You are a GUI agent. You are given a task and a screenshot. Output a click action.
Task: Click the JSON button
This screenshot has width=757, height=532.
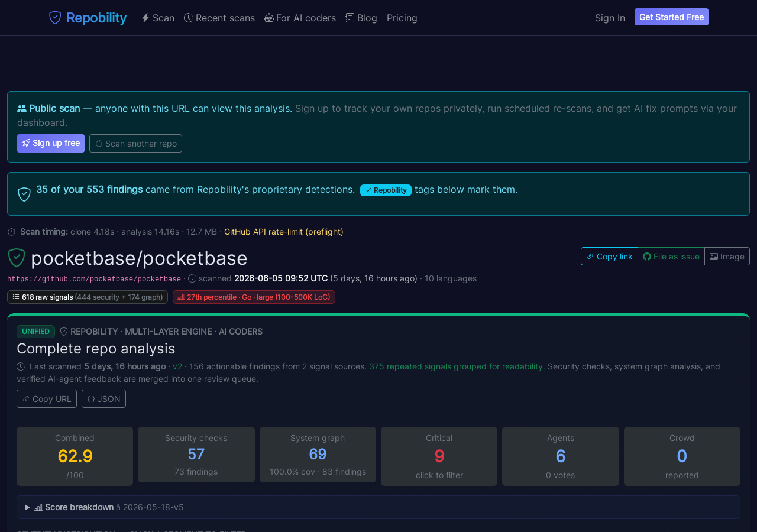click(103, 399)
